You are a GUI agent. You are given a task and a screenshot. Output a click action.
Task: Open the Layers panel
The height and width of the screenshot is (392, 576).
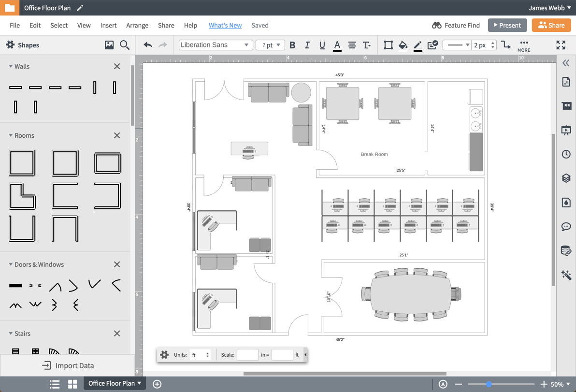point(566,178)
